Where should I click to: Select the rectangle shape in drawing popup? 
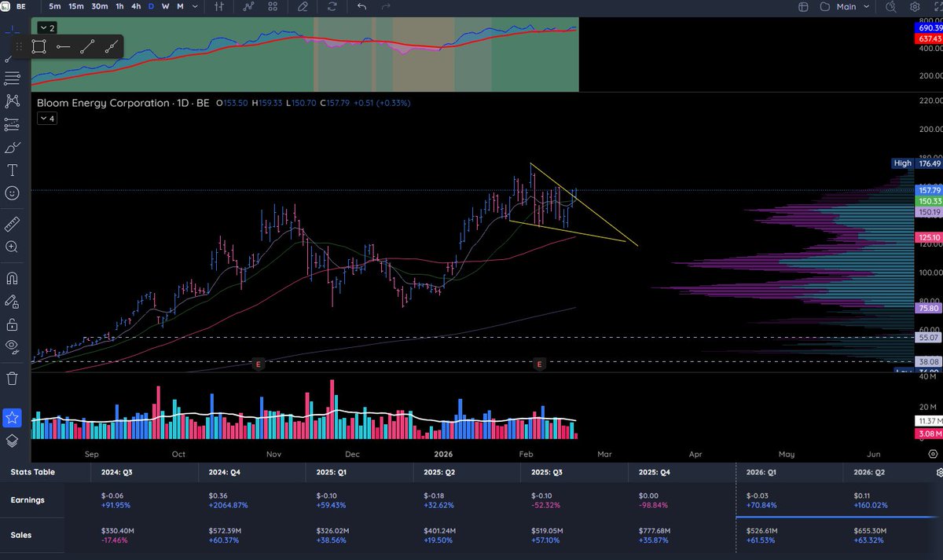tap(39, 46)
